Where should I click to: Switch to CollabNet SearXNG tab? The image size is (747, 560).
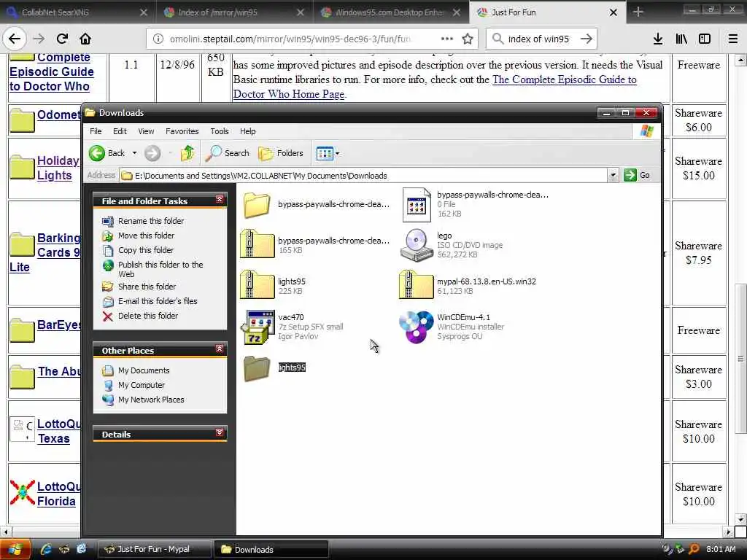coord(77,12)
